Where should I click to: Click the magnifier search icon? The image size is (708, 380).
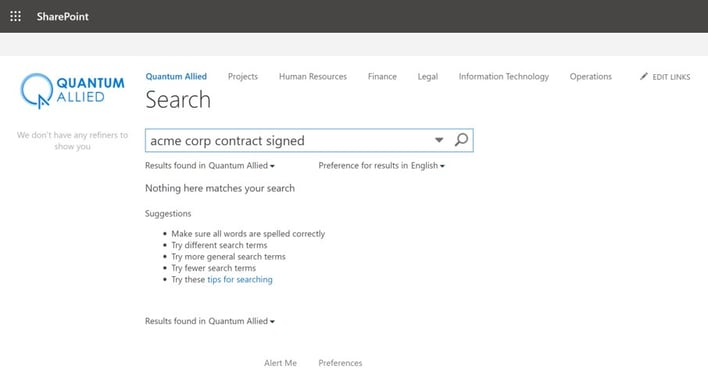pos(461,140)
